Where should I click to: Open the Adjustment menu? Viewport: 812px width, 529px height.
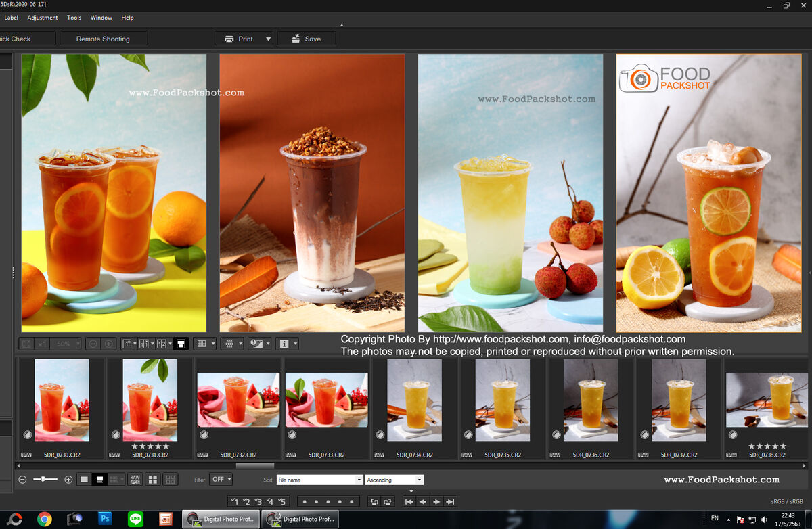[43, 18]
